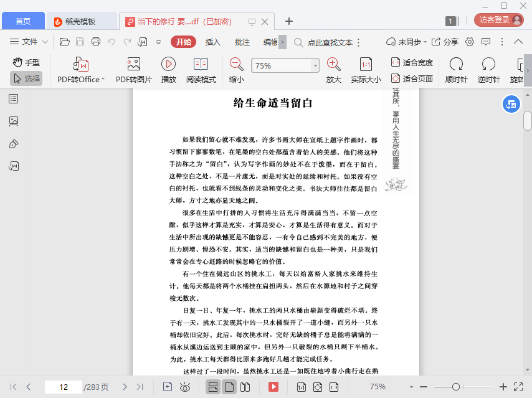Viewport: 532px width, 398px height.
Task: Click the 访客登录 login button
Action: click(x=499, y=20)
